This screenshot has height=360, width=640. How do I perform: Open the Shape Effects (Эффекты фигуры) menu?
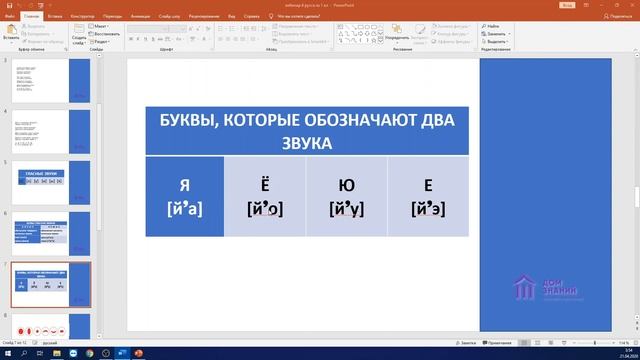point(451,42)
